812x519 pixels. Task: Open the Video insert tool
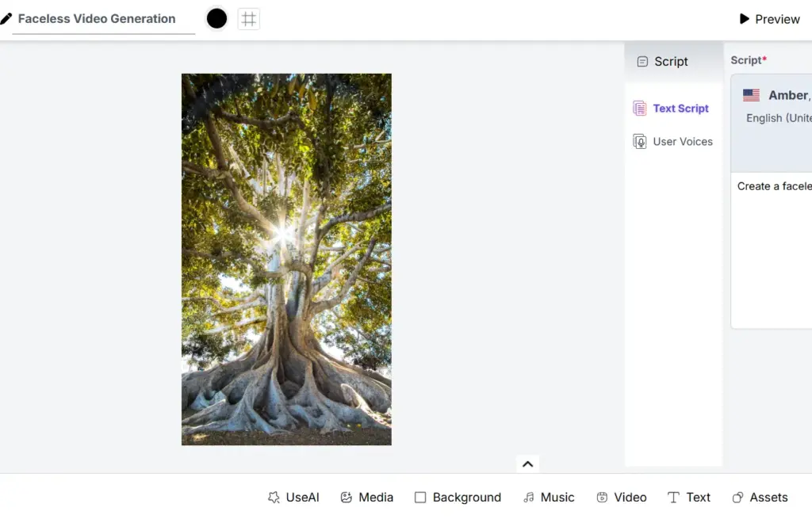pyautogui.click(x=622, y=497)
